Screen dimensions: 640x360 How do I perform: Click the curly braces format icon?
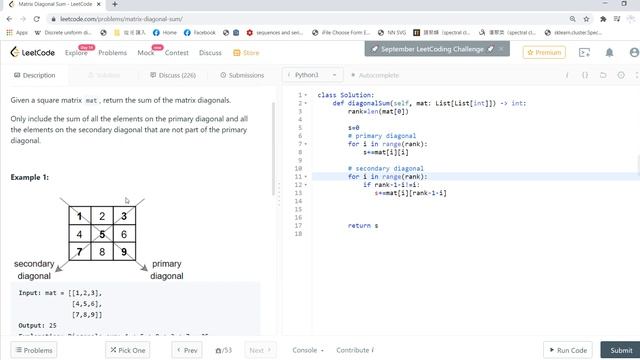point(585,75)
